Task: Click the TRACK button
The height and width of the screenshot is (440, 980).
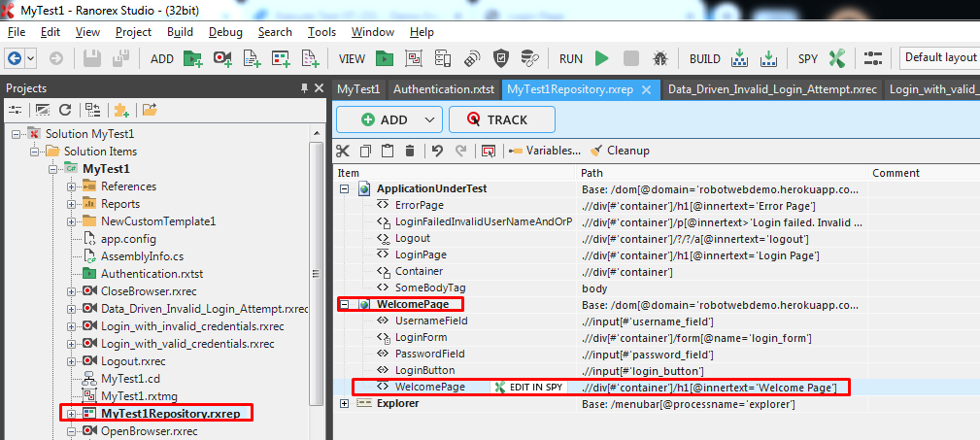Action: pos(502,119)
